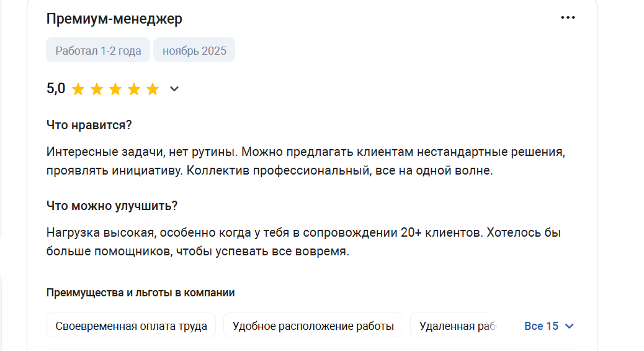This screenshot has height=351, width=644.
Task: Click the 'Своевременная оплата труда' benefit chip
Action: 131,326
